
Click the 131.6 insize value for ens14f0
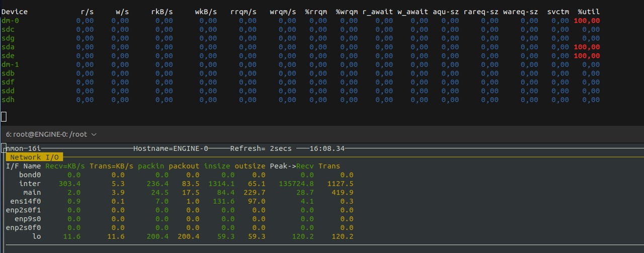[223, 201]
